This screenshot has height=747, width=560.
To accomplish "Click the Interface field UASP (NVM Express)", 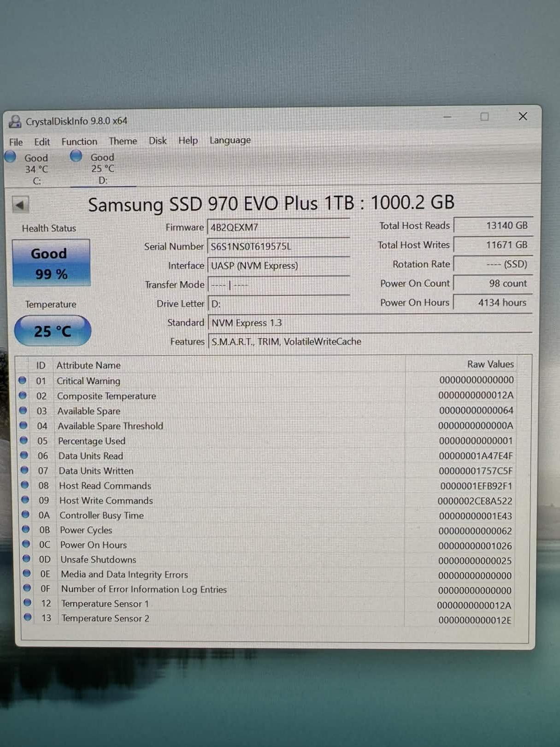I will tap(278, 266).
